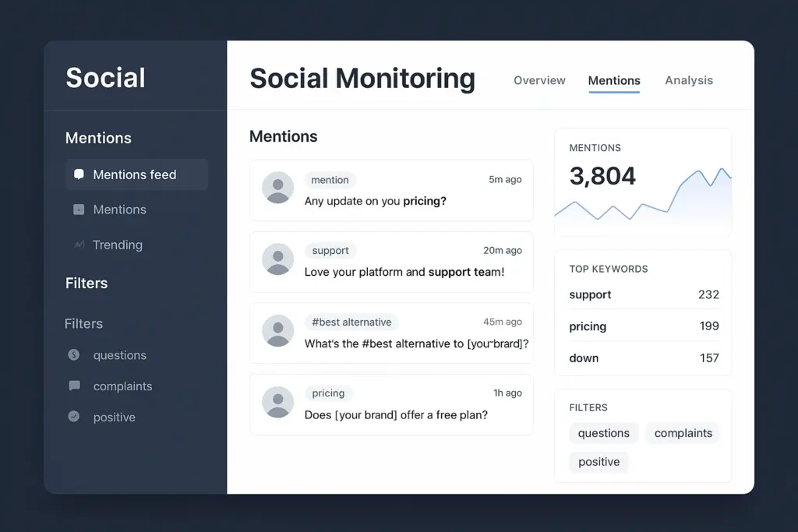Screen dimensions: 798x532
Task: Click the 'support' tag on second mention card
Action: click(x=330, y=251)
